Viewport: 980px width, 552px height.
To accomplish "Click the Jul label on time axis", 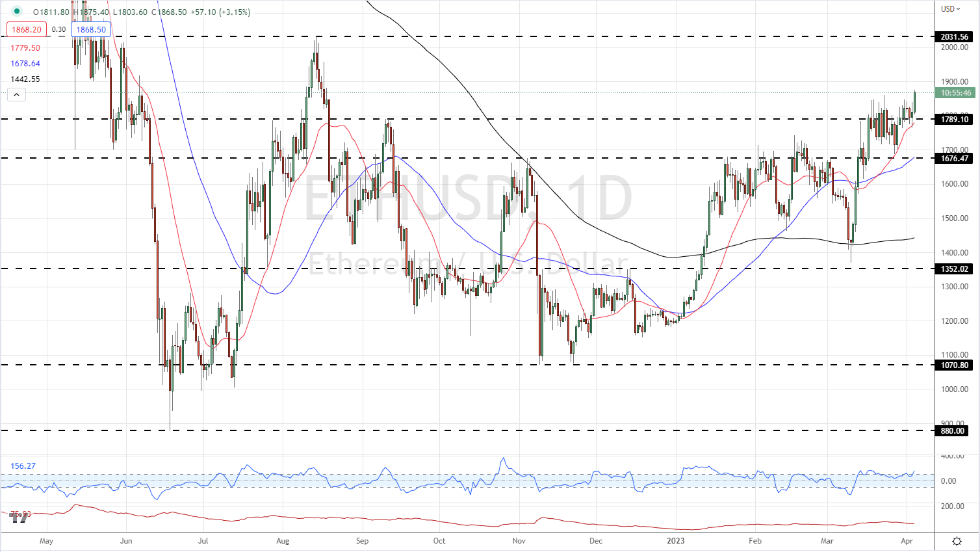I will 203,540.
